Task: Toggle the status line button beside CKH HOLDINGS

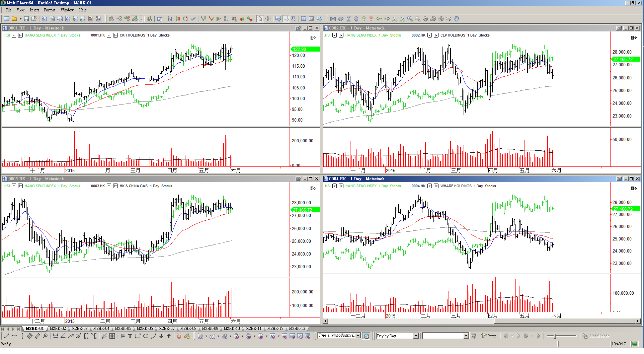Action: point(115,35)
